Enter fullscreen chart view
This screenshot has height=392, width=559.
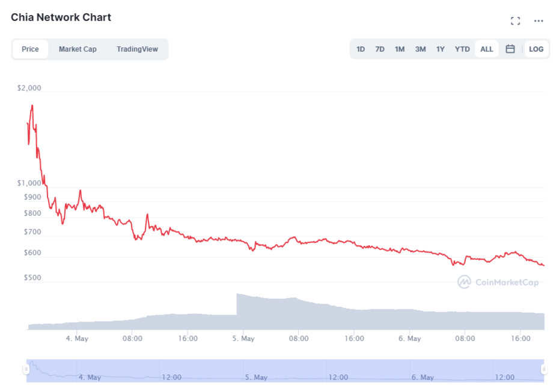515,21
